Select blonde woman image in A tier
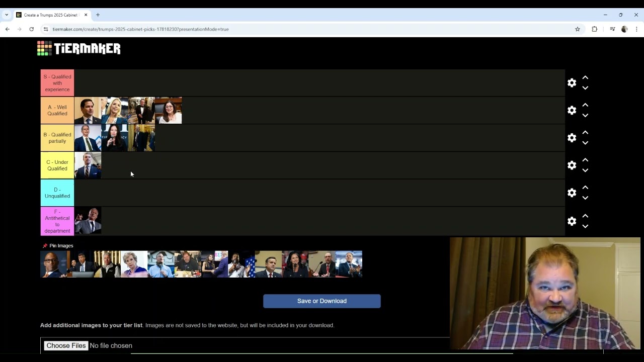Viewport: 644px width, 362px height. tap(115, 111)
